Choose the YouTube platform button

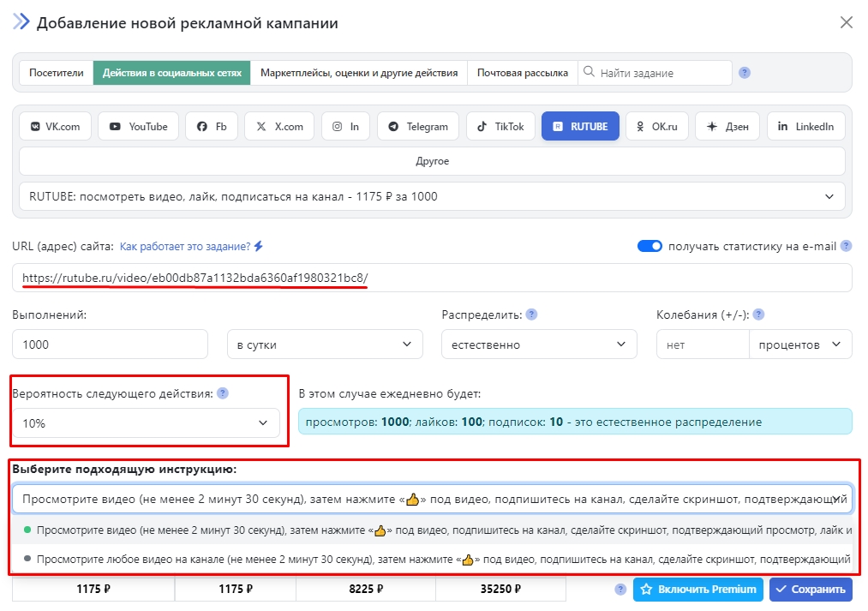(138, 126)
